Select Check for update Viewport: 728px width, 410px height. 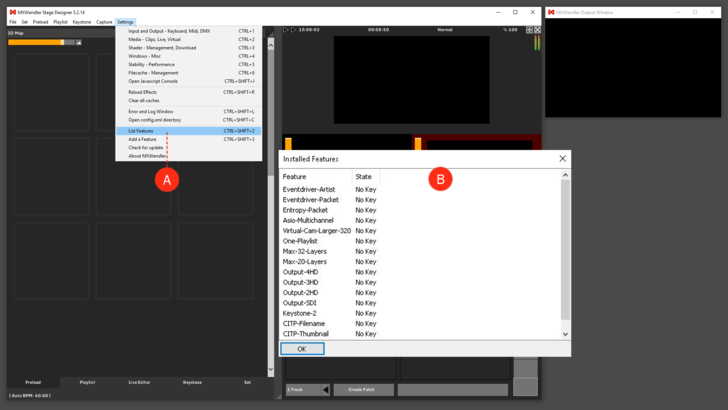[188, 148]
